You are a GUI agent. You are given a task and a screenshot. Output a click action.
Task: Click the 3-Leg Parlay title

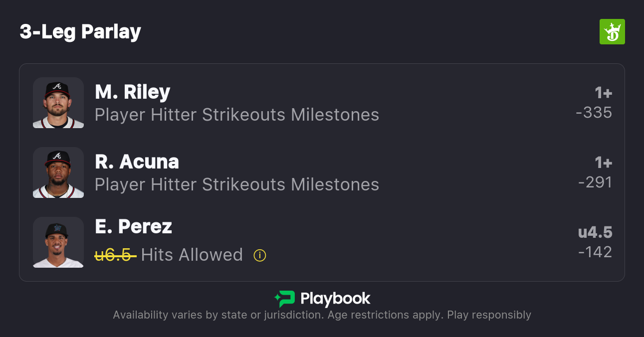pos(80,32)
